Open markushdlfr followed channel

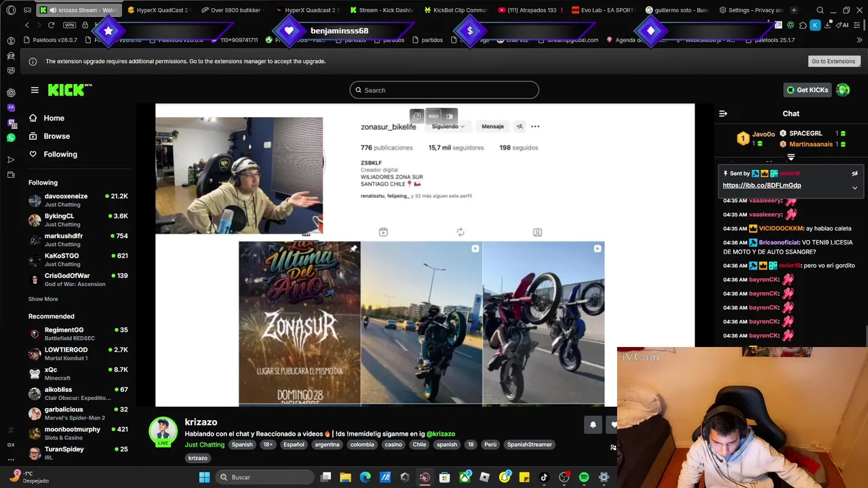coord(78,240)
